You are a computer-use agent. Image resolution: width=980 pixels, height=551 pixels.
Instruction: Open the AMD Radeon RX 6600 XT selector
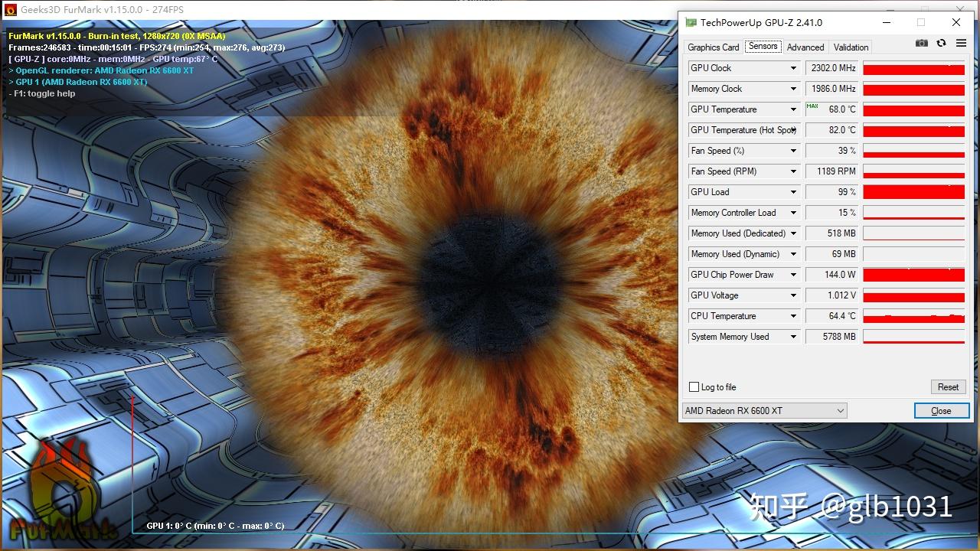(764, 411)
